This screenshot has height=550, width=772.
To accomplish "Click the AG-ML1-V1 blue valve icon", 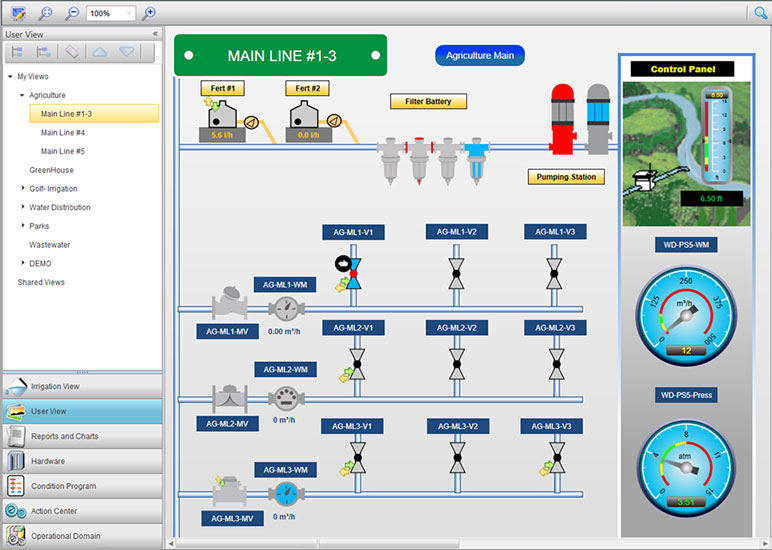I will pos(353,274).
